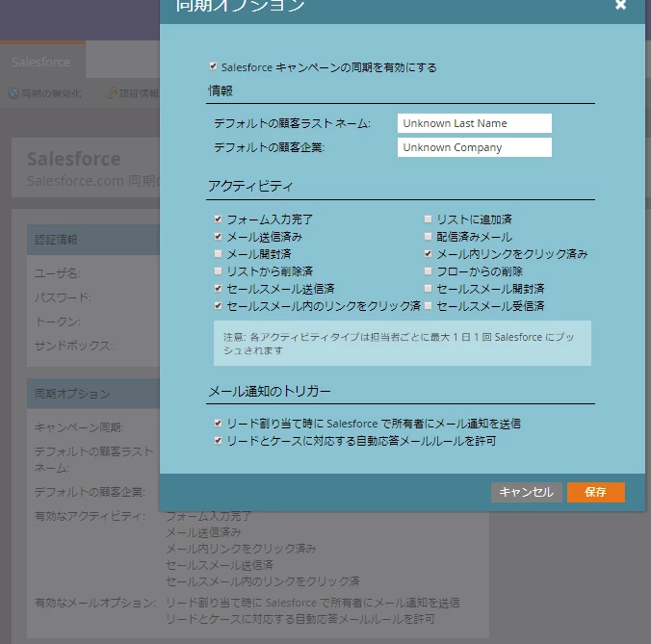The width and height of the screenshot is (651, 644).
Task: Enable リストから削除済 activity checkbox
Action: 218,270
